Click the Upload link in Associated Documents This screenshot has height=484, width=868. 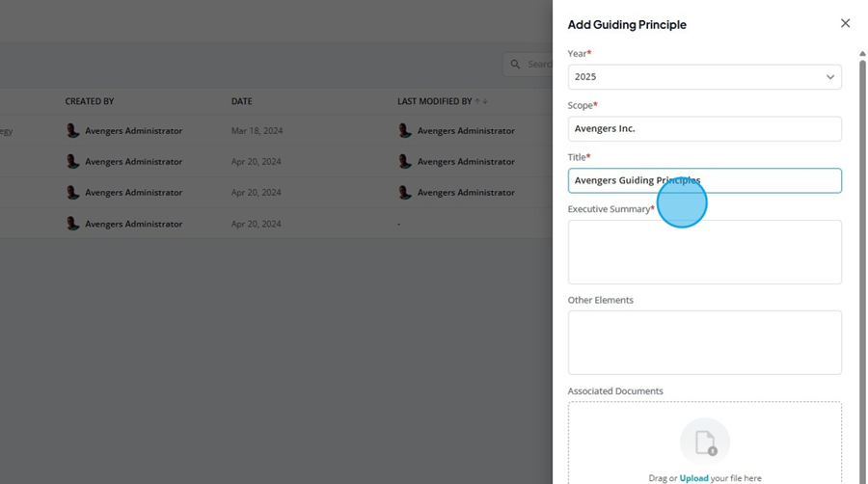pos(693,478)
